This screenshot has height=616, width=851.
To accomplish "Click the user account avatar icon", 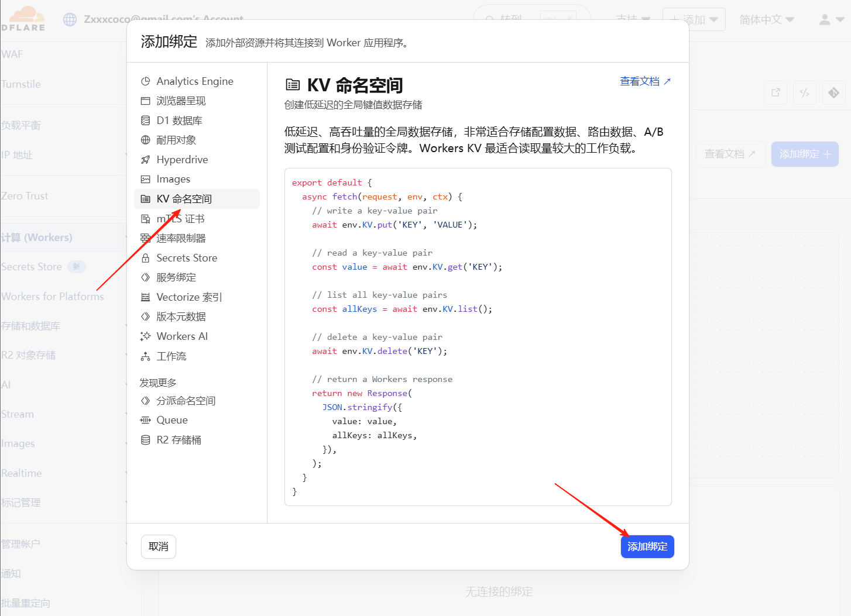I will [x=825, y=19].
